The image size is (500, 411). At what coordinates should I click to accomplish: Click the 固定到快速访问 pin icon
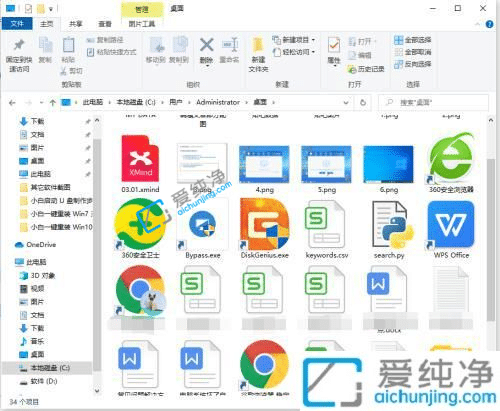click(x=19, y=45)
